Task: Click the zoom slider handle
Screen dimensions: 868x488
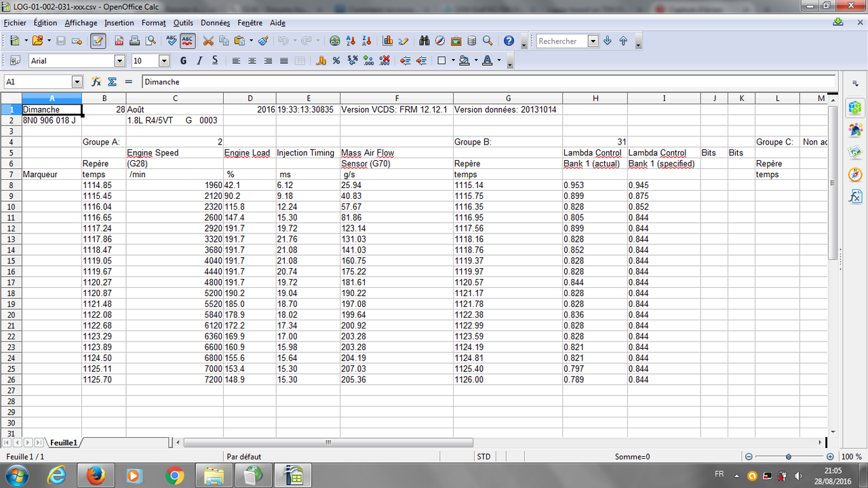Action: tap(788, 457)
